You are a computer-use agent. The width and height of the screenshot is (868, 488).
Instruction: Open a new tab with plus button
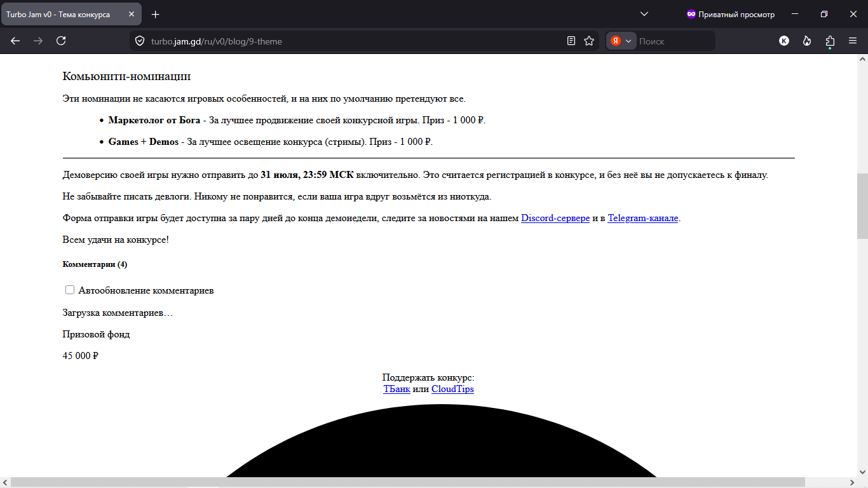156,15
